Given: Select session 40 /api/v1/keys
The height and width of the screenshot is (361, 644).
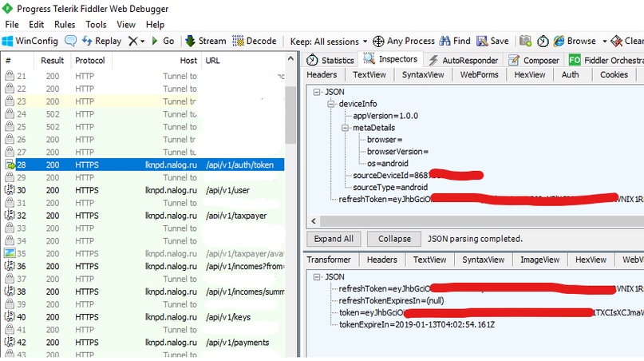Looking at the screenshot, I should coord(144,317).
